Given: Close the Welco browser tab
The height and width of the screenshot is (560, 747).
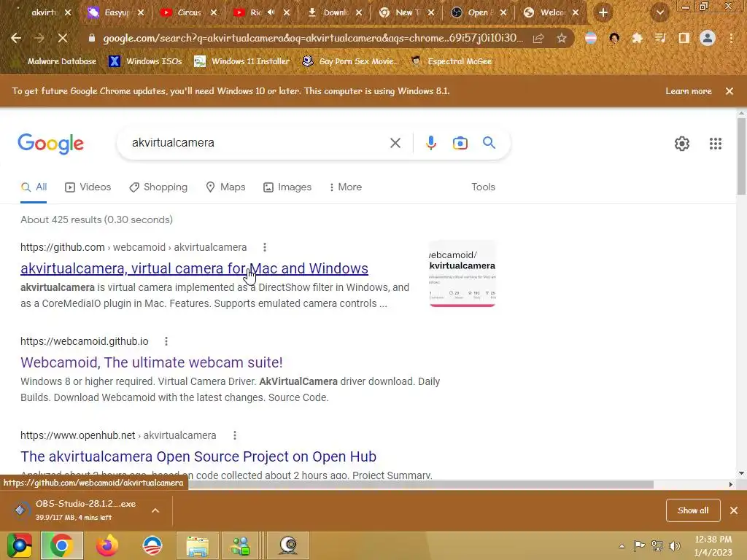Looking at the screenshot, I should (x=576, y=12).
